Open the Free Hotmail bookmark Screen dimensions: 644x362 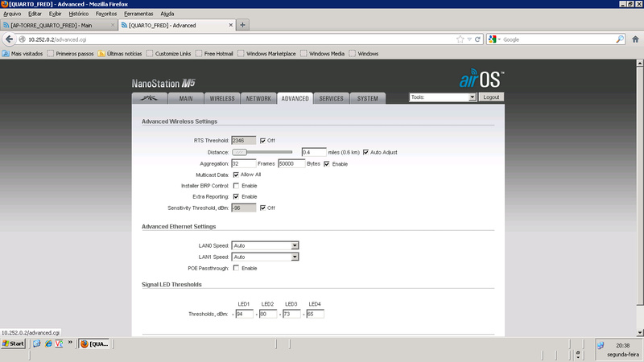click(214, 54)
